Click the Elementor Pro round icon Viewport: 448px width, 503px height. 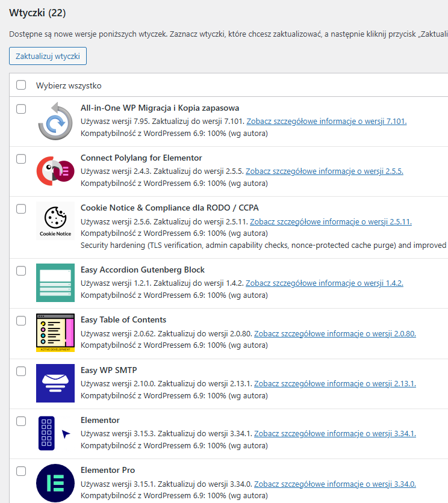click(x=55, y=483)
